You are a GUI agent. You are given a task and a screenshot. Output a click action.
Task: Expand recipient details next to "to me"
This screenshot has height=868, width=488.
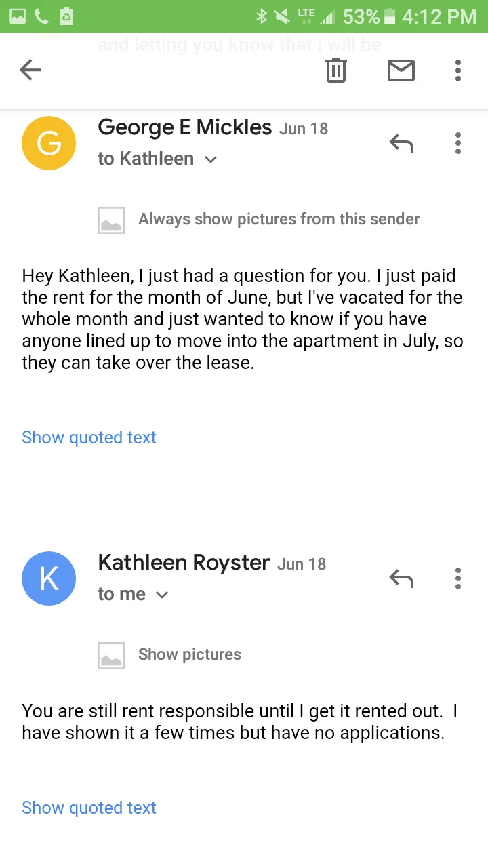click(162, 595)
